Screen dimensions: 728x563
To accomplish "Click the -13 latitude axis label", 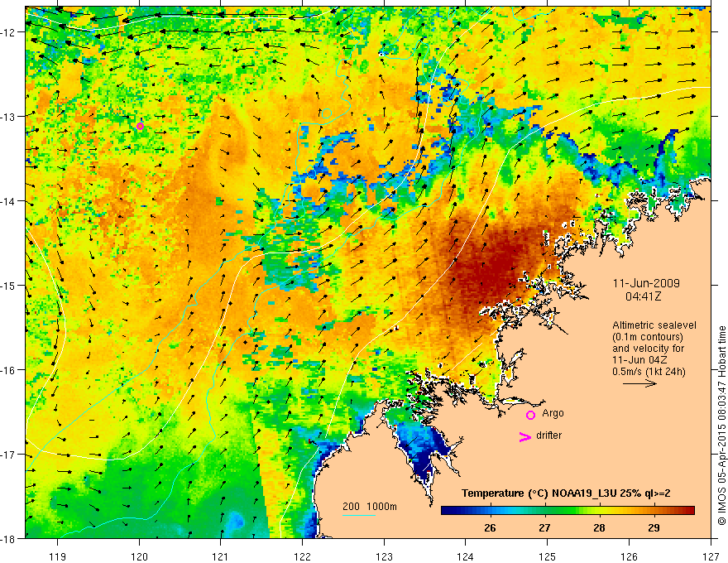I will (x=9, y=117).
